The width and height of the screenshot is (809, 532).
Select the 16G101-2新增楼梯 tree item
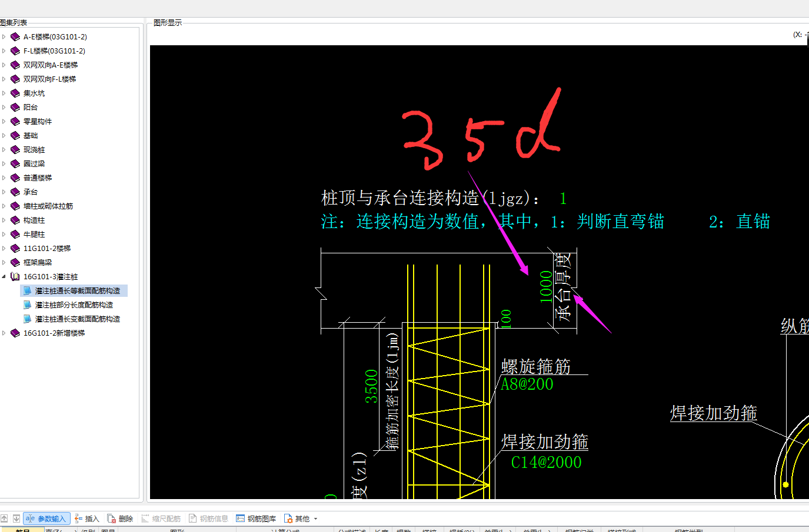pyautogui.click(x=54, y=333)
